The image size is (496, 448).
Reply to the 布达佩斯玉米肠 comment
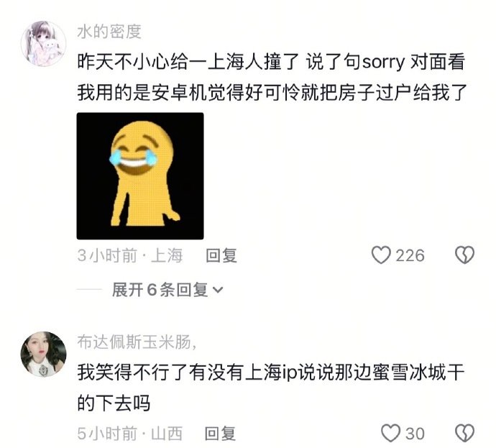(x=220, y=434)
